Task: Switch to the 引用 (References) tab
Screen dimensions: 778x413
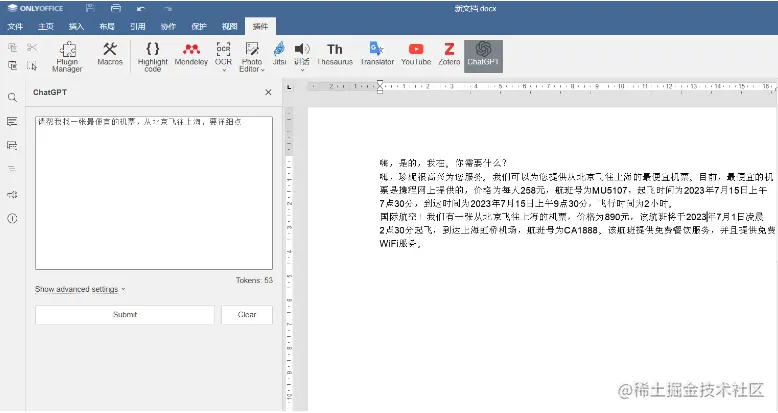Action: point(137,26)
